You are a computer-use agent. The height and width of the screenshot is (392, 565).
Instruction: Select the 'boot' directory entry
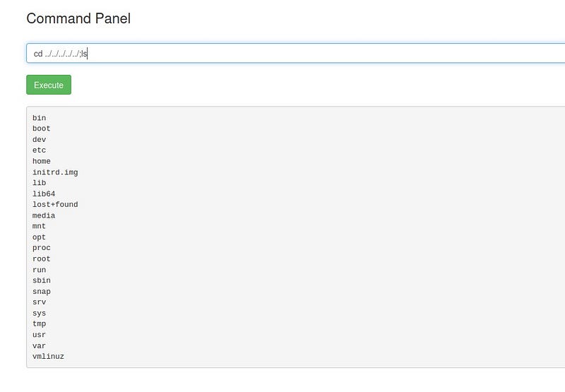(41, 129)
